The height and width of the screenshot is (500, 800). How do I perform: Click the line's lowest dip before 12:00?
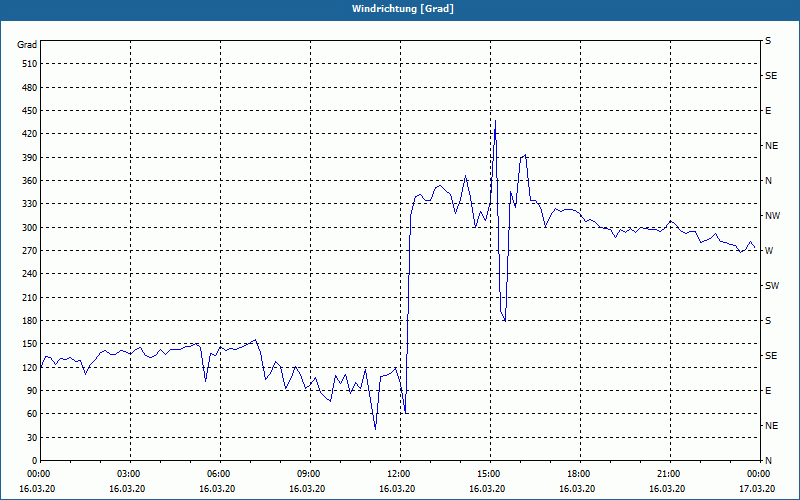376,429
